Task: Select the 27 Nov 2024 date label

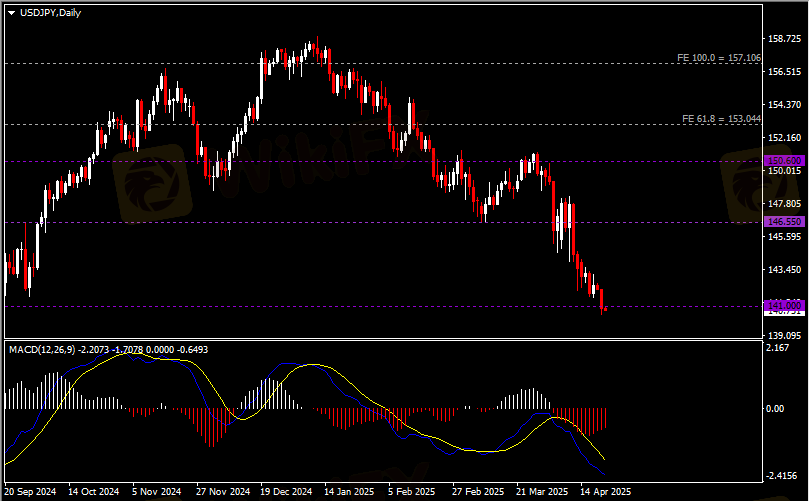Action: [x=223, y=492]
